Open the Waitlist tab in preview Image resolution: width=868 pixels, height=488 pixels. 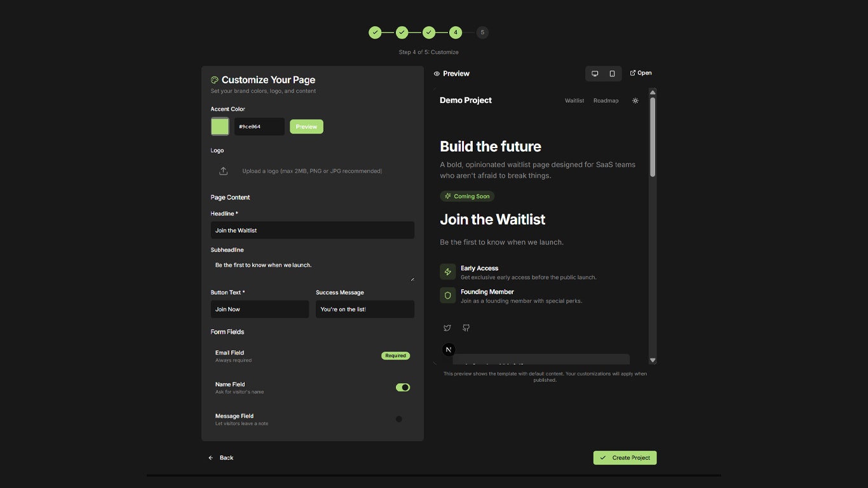574,100
